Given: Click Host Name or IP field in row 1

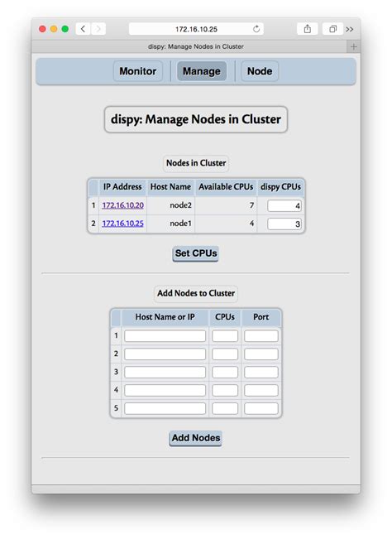Looking at the screenshot, I should coord(165,336).
